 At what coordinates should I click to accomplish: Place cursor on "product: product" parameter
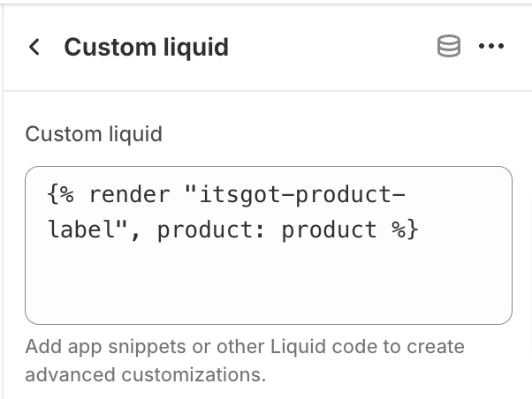(x=267, y=230)
